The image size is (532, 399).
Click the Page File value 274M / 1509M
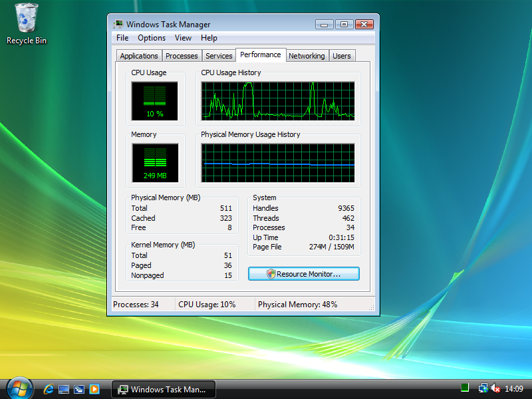pyautogui.click(x=331, y=247)
